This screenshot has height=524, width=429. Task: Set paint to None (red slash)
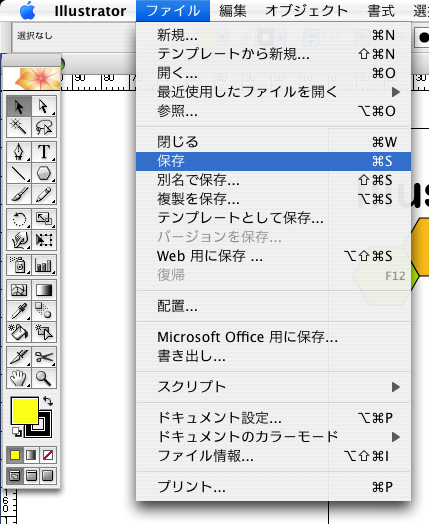[48, 455]
